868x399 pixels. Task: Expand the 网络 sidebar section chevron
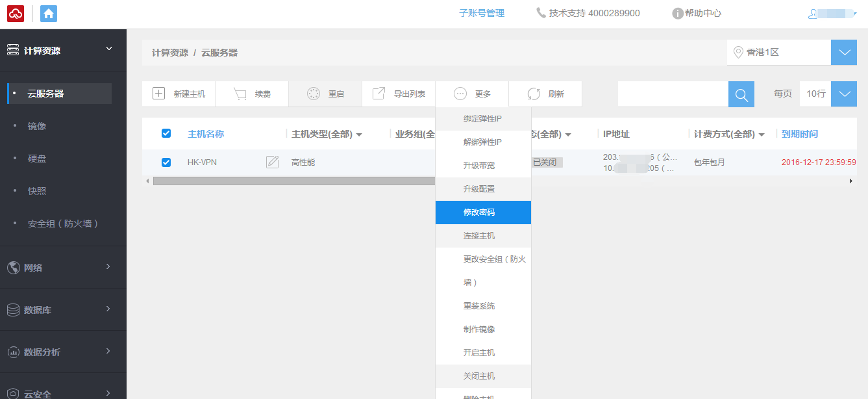108,266
